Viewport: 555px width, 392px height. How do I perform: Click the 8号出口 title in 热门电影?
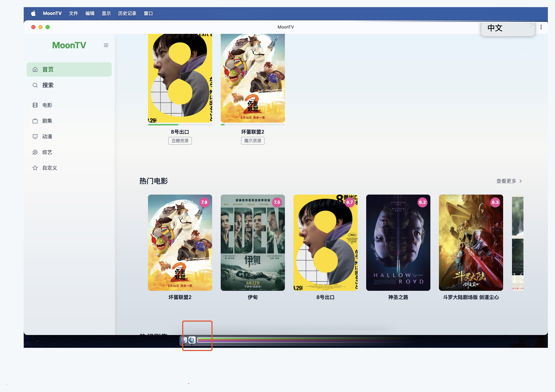click(x=326, y=297)
